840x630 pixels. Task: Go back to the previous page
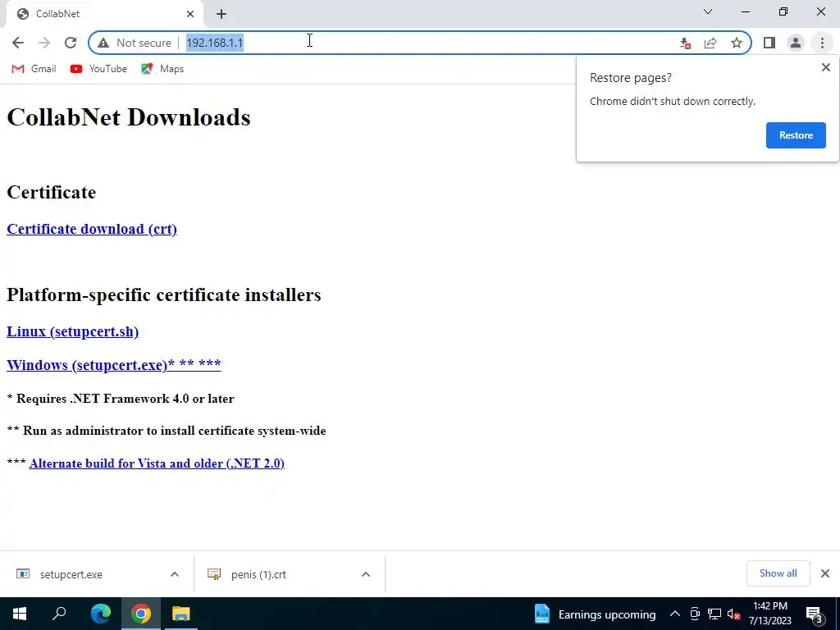pos(18,43)
